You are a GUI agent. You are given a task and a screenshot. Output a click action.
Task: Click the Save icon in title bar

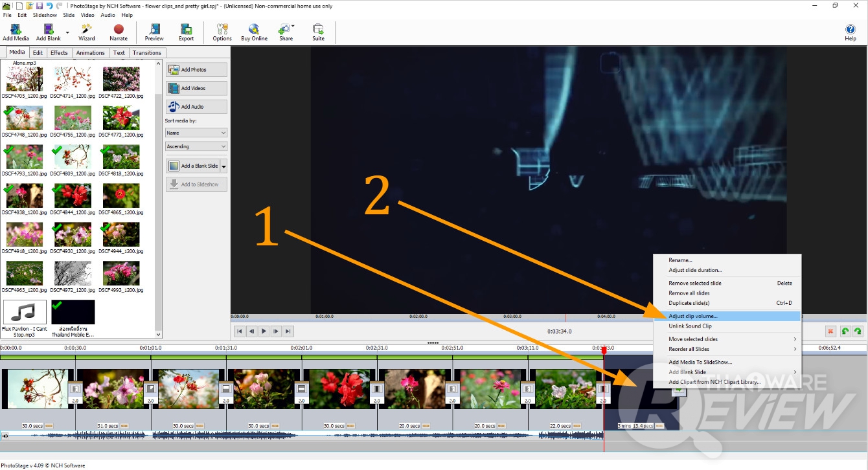(x=39, y=6)
